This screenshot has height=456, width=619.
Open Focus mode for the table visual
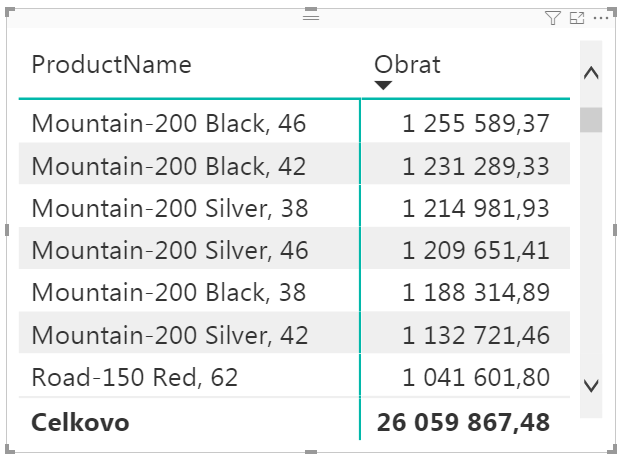(577, 18)
